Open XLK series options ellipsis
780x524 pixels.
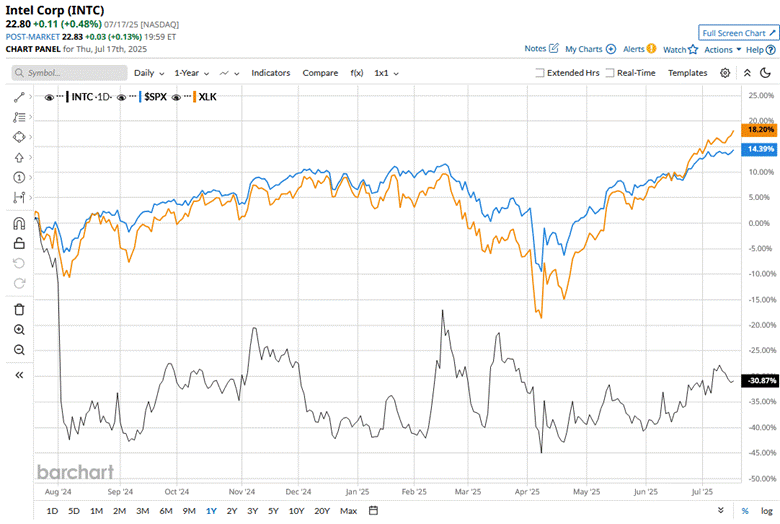click(x=188, y=96)
